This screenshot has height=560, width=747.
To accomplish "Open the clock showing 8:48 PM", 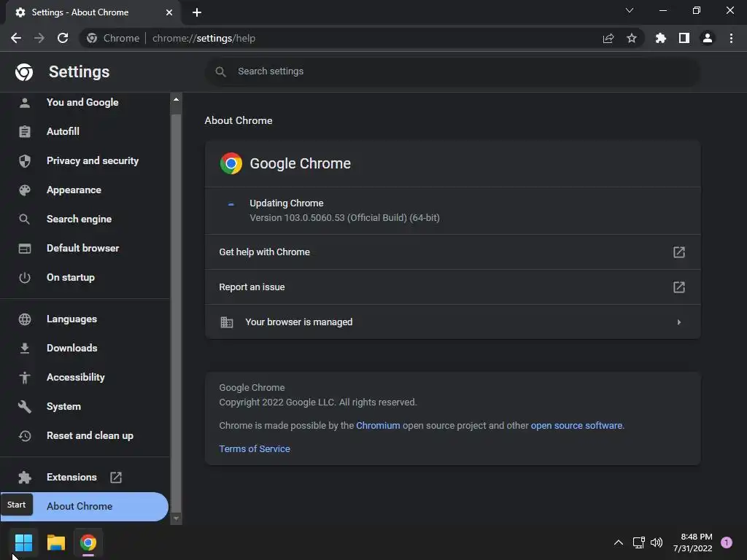I will 693,542.
